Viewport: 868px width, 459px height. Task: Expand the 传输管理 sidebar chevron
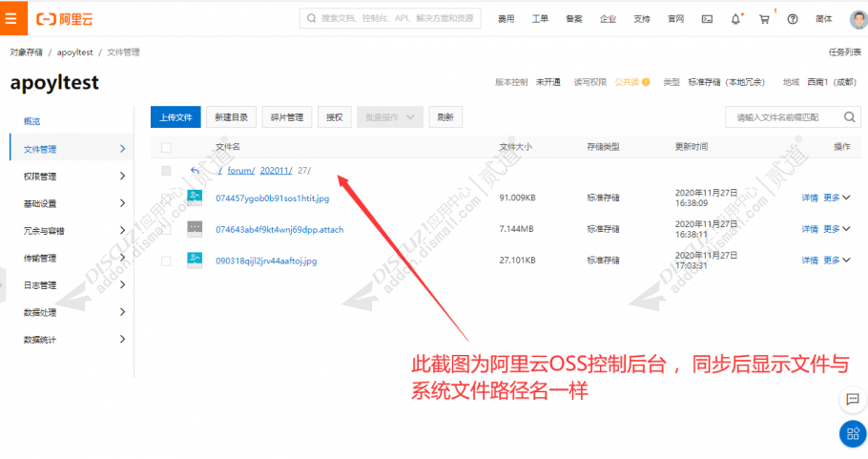coord(122,258)
